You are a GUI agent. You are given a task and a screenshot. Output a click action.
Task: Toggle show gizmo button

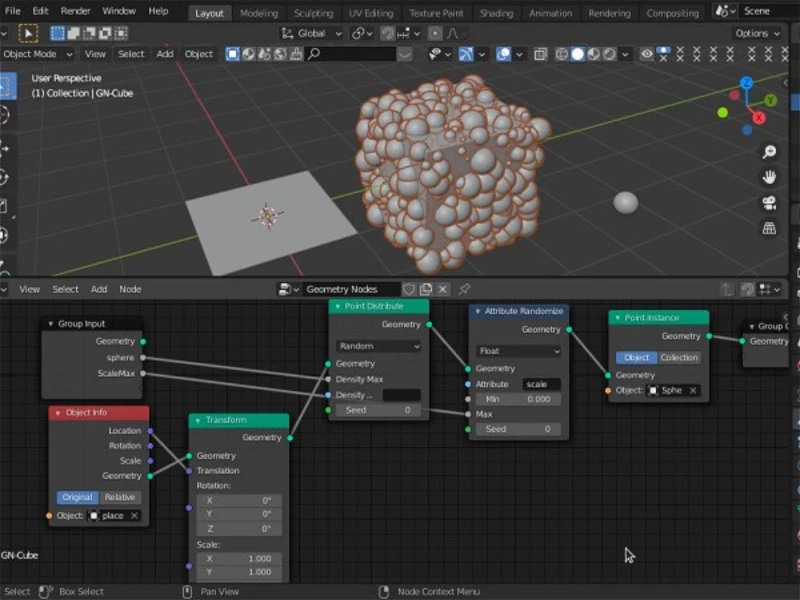point(466,54)
